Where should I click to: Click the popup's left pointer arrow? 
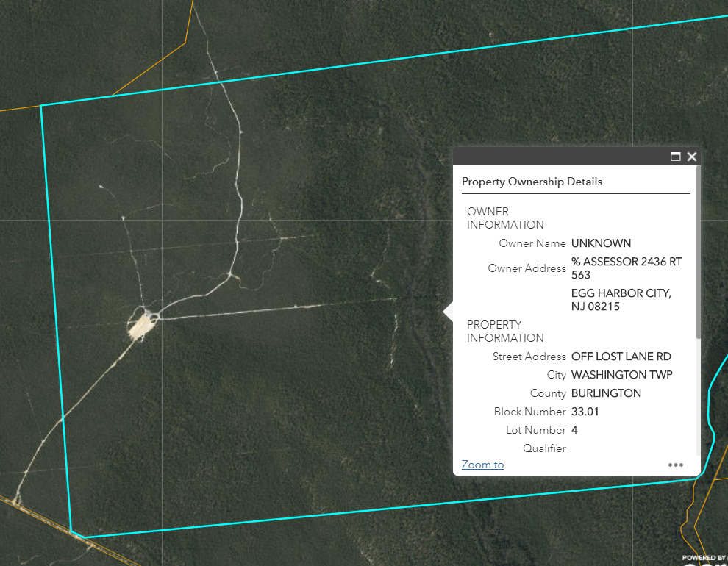[x=448, y=312]
